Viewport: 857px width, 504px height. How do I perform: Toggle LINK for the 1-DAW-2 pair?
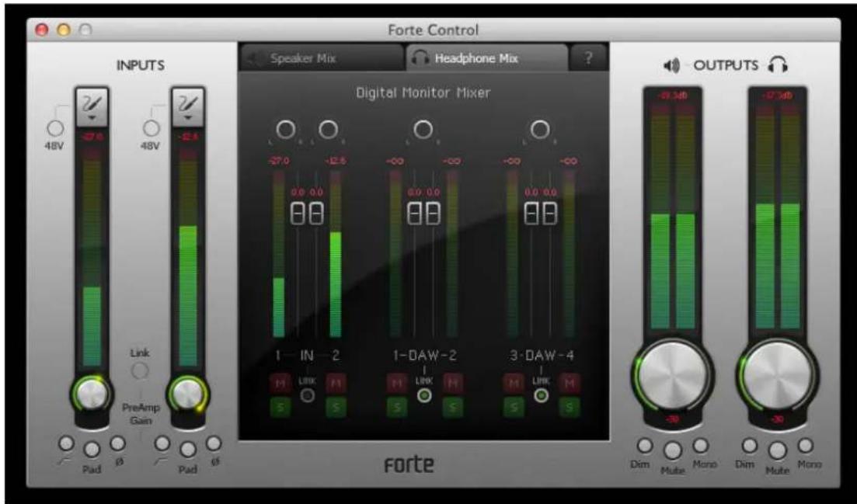click(x=424, y=395)
